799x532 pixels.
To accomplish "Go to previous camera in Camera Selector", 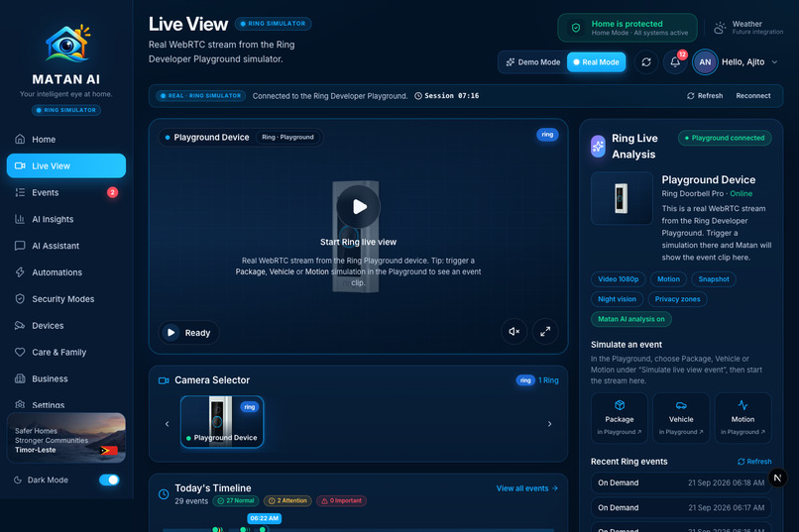I will [168, 424].
